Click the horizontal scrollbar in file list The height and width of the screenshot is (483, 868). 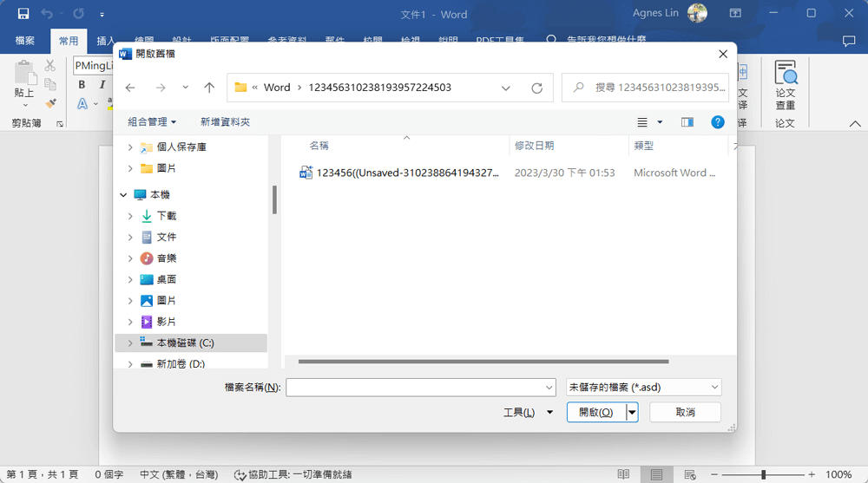[x=483, y=362]
